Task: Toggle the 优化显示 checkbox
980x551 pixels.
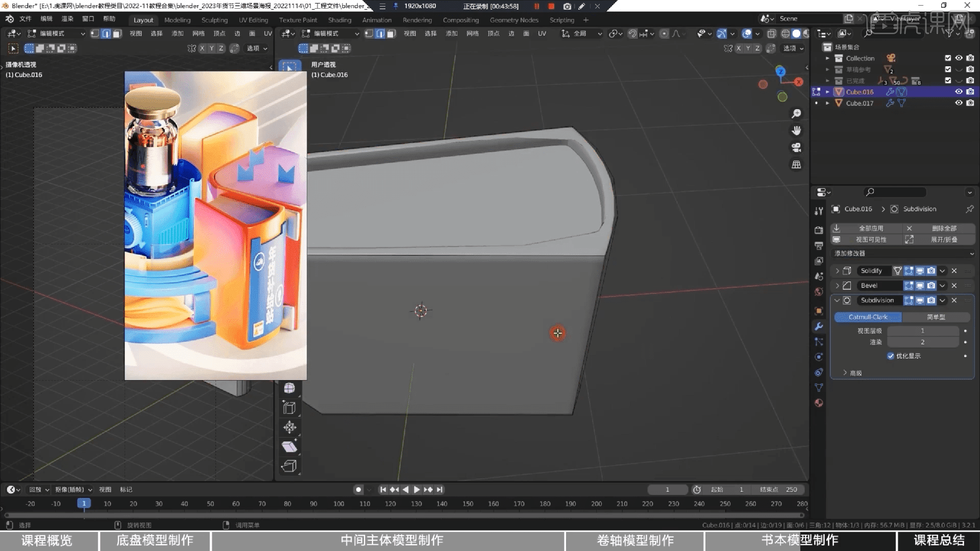Action: coord(891,356)
